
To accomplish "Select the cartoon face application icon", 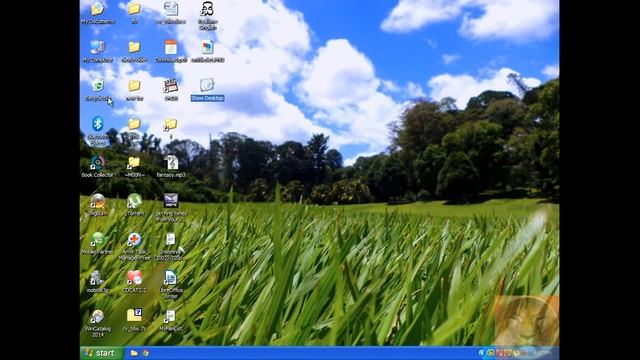I will [207, 9].
